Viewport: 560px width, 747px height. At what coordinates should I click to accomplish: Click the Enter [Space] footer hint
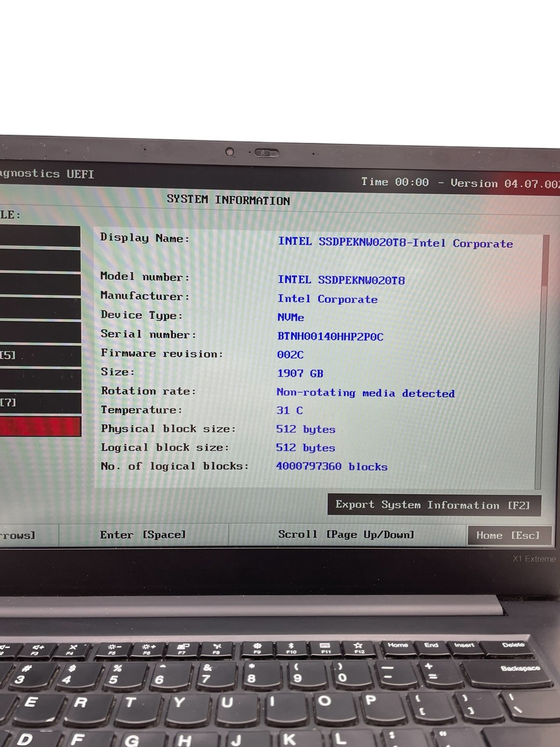pyautogui.click(x=143, y=535)
